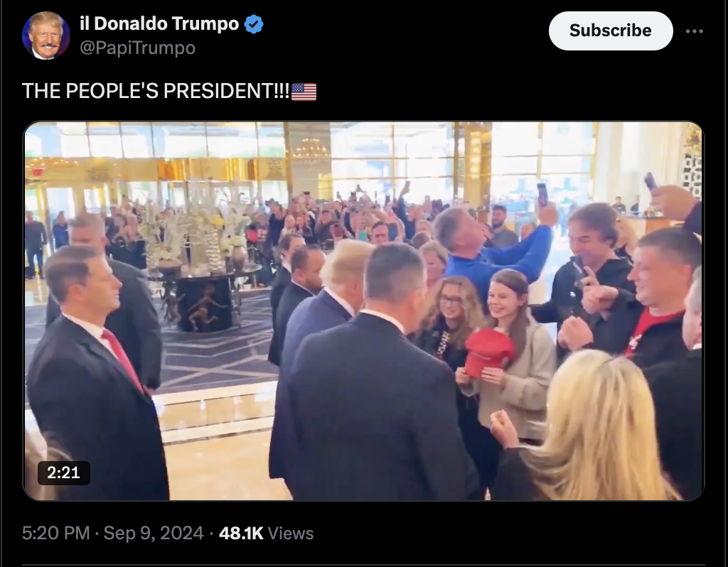Open the il Donaldo Trumpo profile avatar

tap(45, 36)
